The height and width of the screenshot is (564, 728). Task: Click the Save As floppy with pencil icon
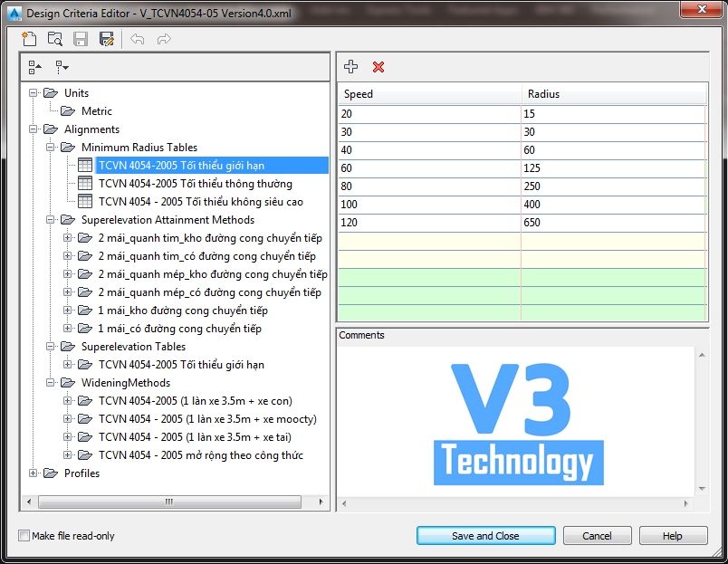click(x=107, y=39)
